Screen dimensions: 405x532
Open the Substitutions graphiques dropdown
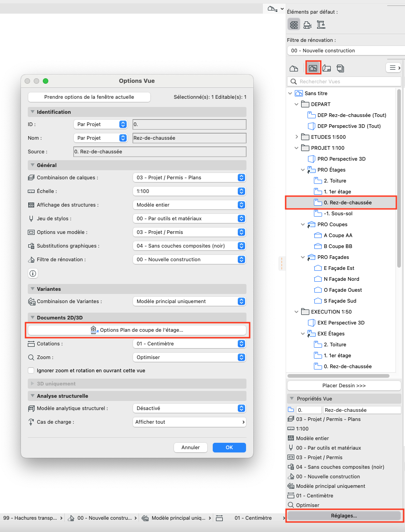[189, 246]
